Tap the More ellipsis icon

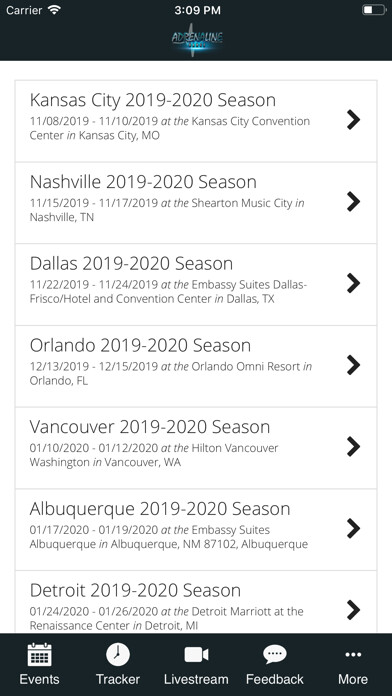[x=353, y=655]
